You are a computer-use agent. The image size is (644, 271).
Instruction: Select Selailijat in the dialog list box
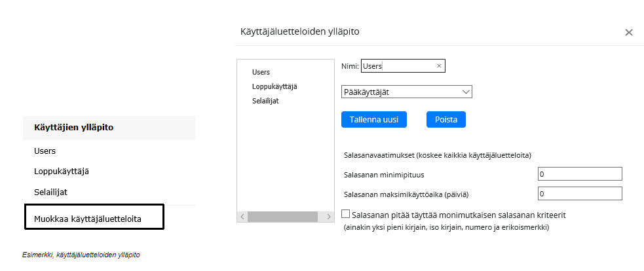tap(265, 101)
